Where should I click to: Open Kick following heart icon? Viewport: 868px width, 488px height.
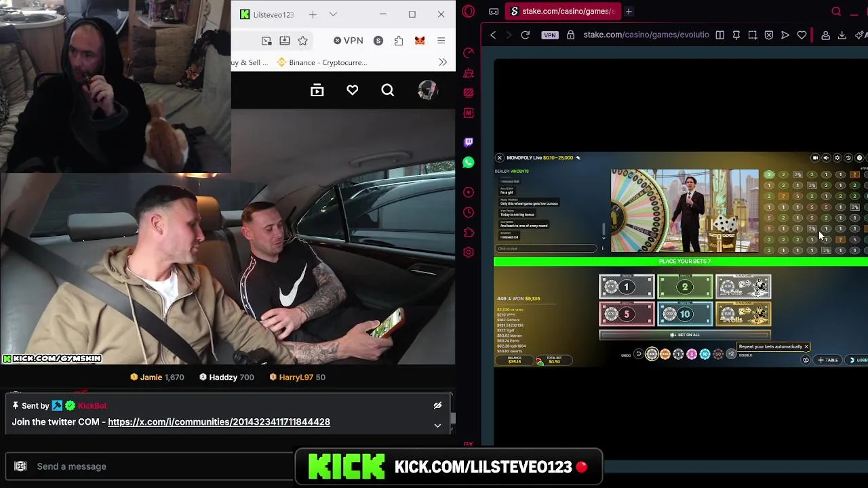click(353, 90)
